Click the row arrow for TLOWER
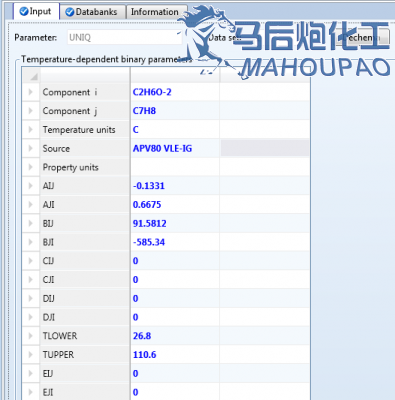 coord(31,336)
